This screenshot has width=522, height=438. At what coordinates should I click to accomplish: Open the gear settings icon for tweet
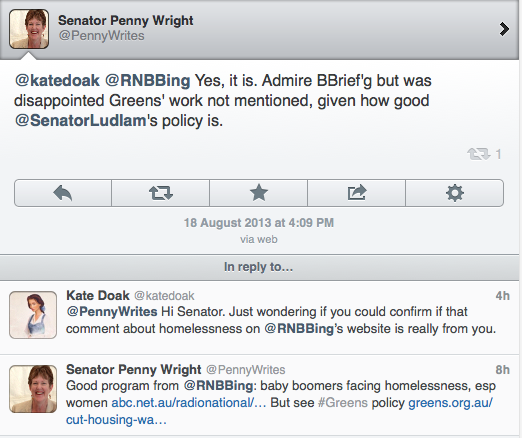tap(455, 193)
